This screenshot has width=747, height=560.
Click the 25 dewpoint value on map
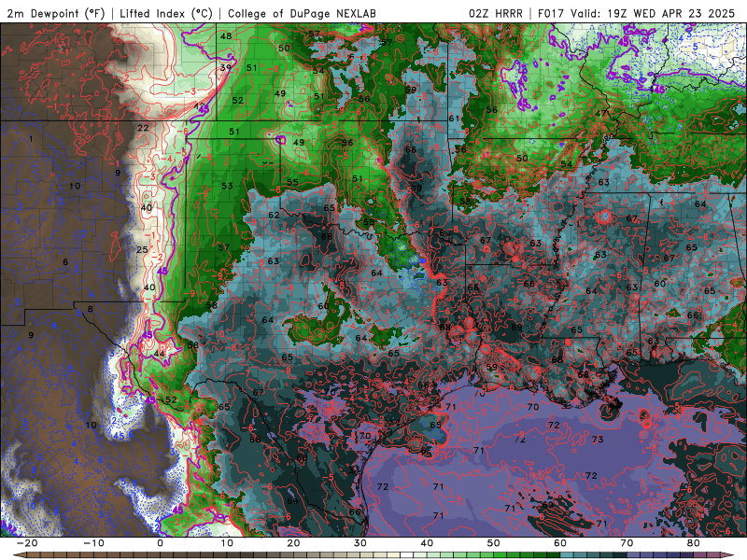pos(142,249)
